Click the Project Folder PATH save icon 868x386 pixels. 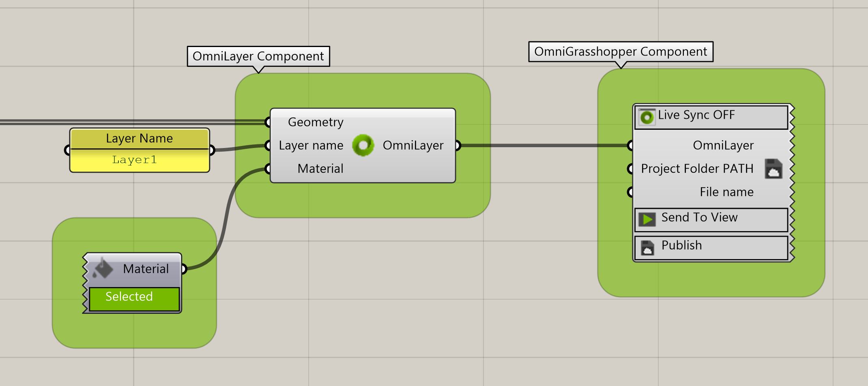coord(773,169)
